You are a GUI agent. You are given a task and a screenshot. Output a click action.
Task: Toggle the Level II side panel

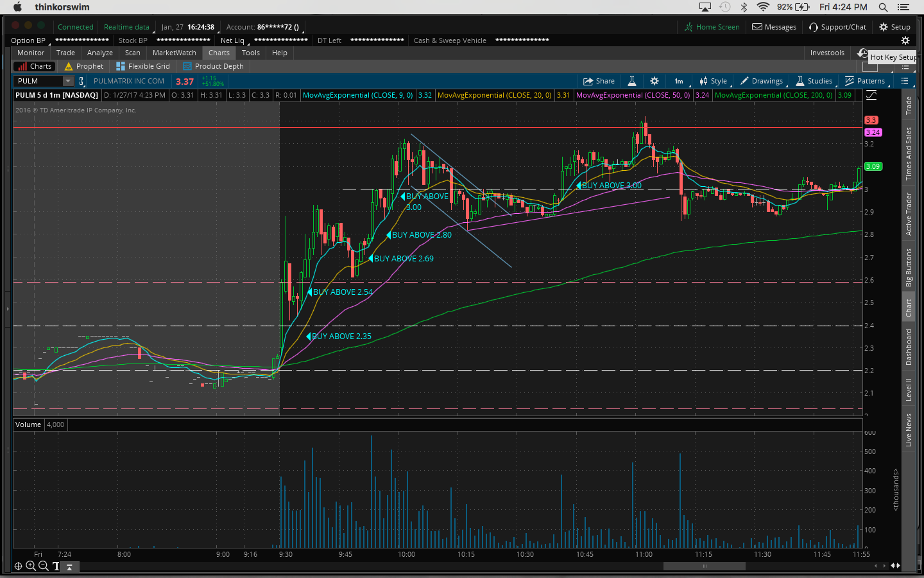[909, 389]
